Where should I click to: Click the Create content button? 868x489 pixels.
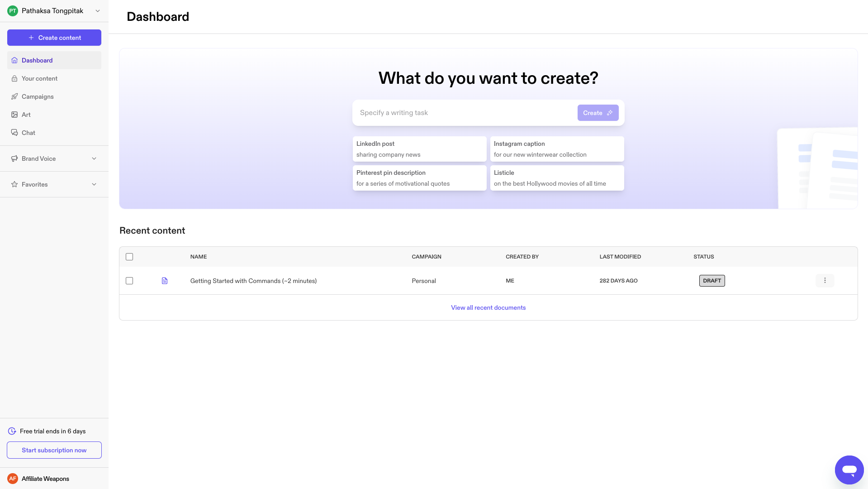[54, 38]
